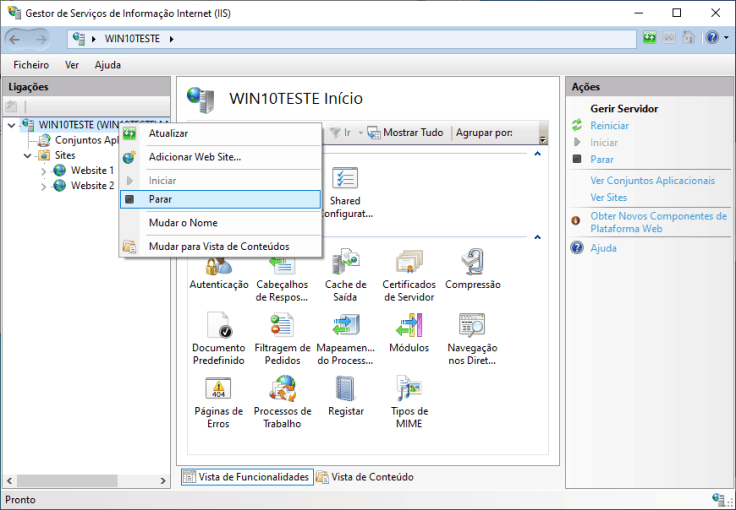
Task: Open the Páginas de Erros icon
Action: (x=218, y=394)
